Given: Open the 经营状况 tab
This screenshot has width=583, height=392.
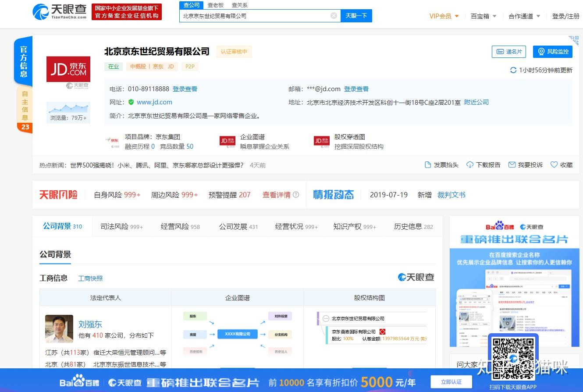Looking at the screenshot, I should pyautogui.click(x=296, y=226).
